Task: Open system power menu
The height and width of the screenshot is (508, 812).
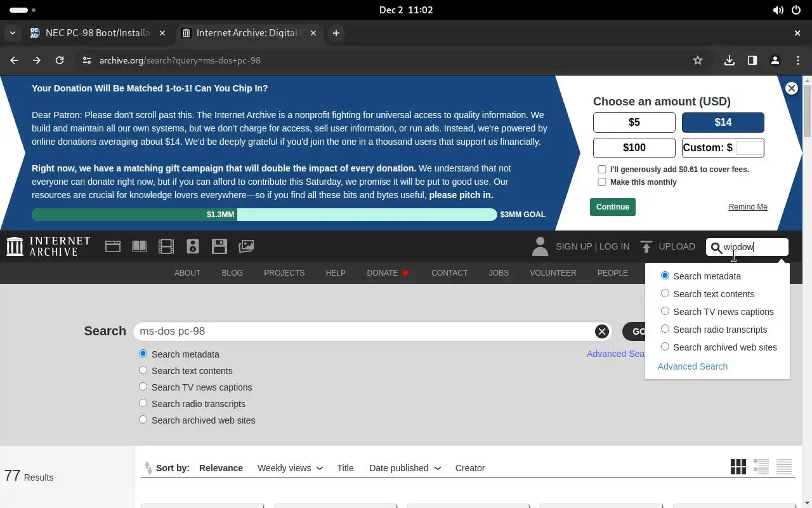Action: 797,10
